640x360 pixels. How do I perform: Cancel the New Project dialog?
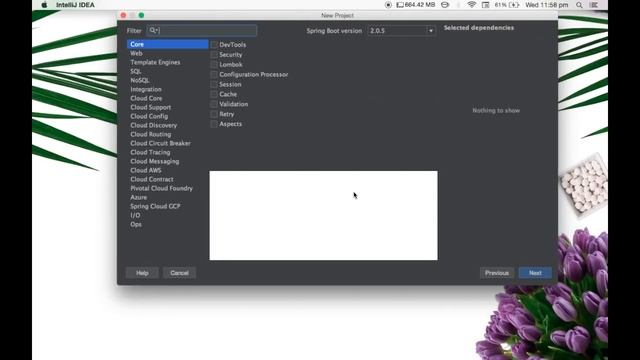click(x=179, y=273)
